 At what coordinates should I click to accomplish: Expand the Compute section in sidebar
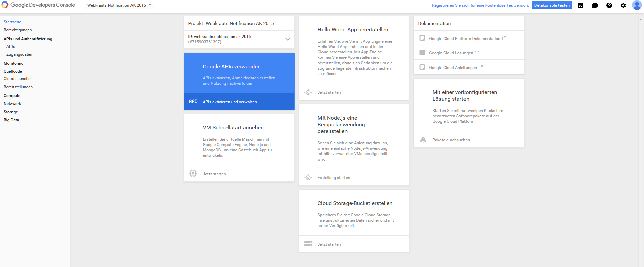tap(12, 96)
